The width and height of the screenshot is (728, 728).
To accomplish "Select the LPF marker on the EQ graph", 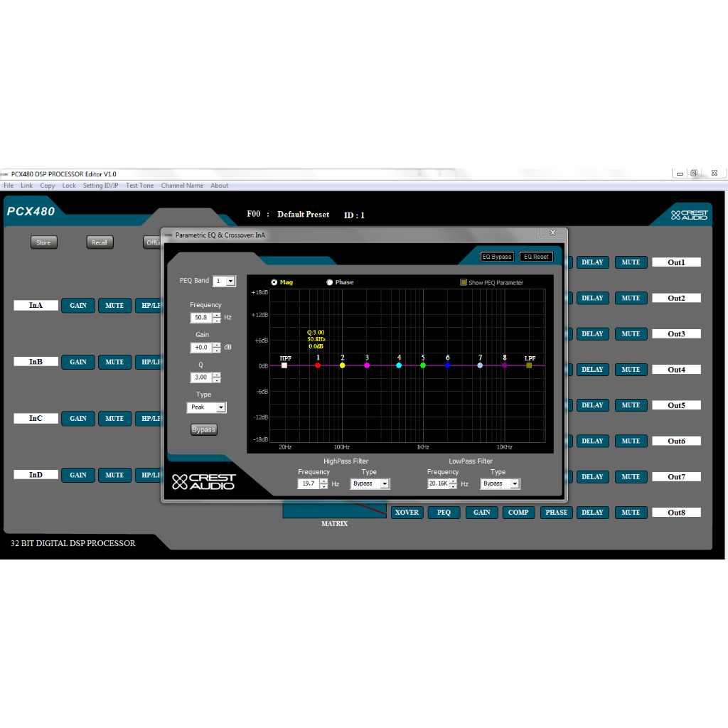I will pyautogui.click(x=528, y=365).
